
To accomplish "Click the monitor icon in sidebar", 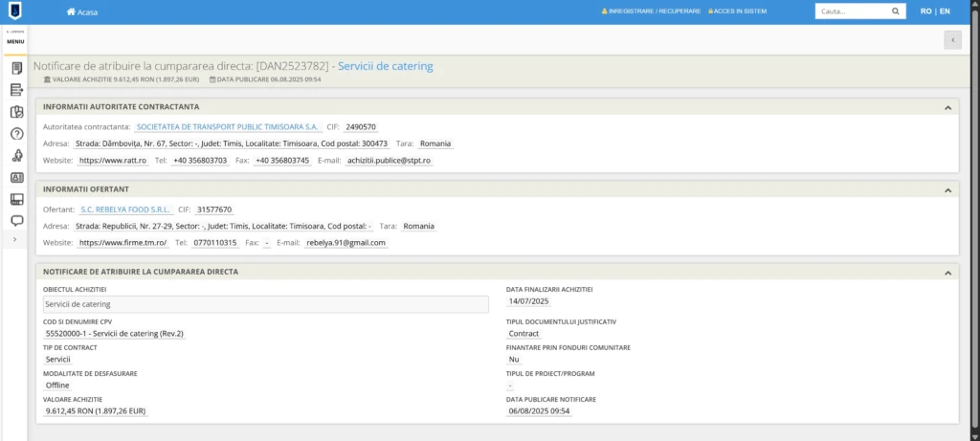I will [16, 199].
